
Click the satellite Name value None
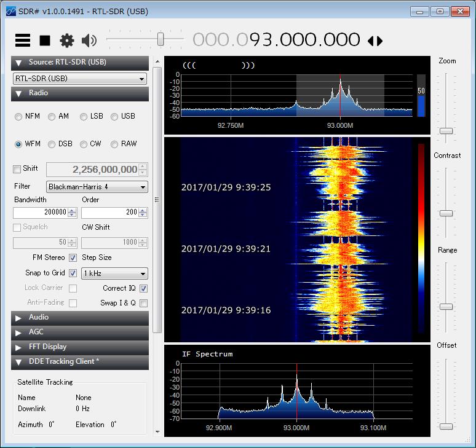point(84,398)
